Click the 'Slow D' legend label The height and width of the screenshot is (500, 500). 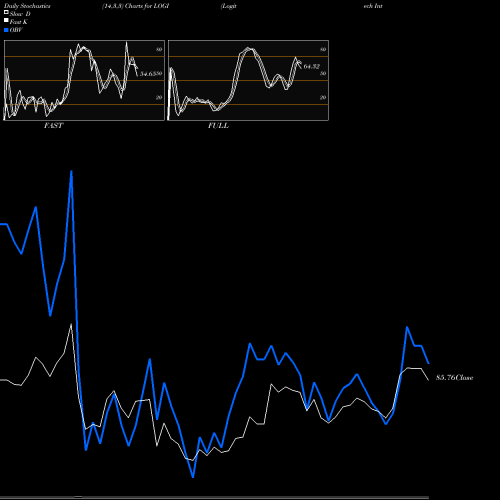click(20, 14)
